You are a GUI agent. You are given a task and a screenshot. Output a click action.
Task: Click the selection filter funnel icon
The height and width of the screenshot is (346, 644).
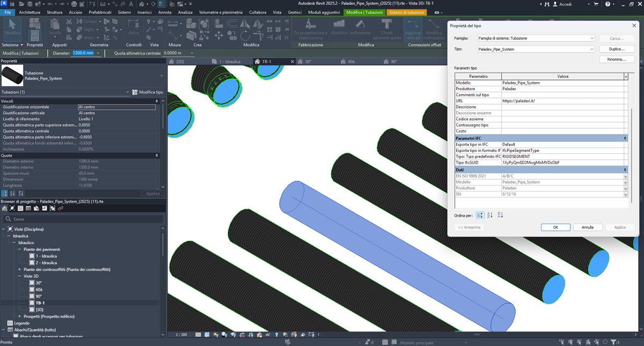(x=612, y=342)
